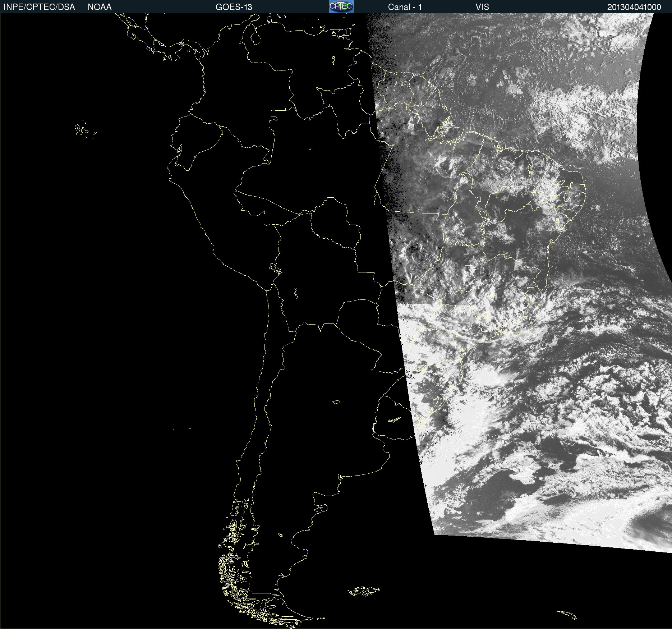Click the "GOES-13" satellite label
This screenshot has height=629, width=672.
[x=234, y=7]
